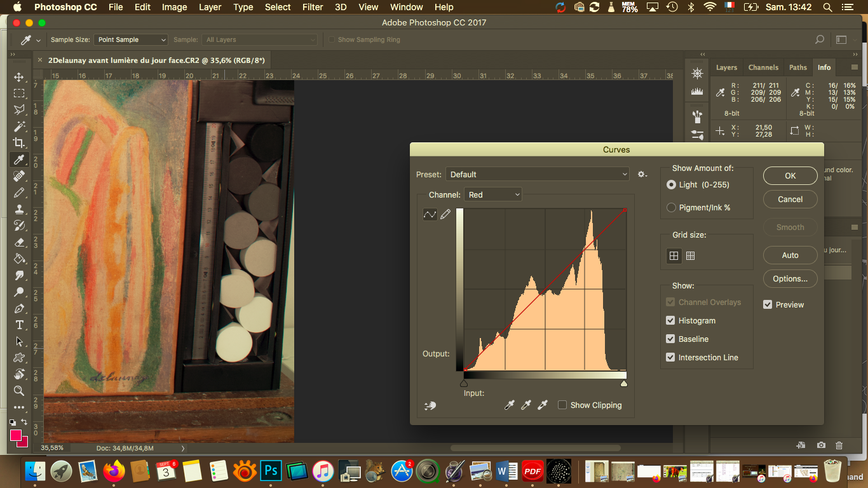Select the Move tool

tap(19, 77)
